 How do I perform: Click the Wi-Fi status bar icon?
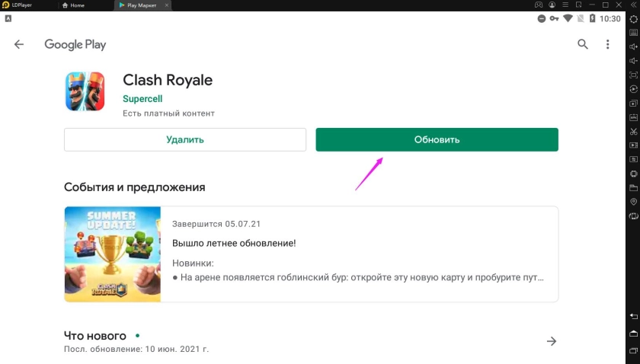click(568, 19)
